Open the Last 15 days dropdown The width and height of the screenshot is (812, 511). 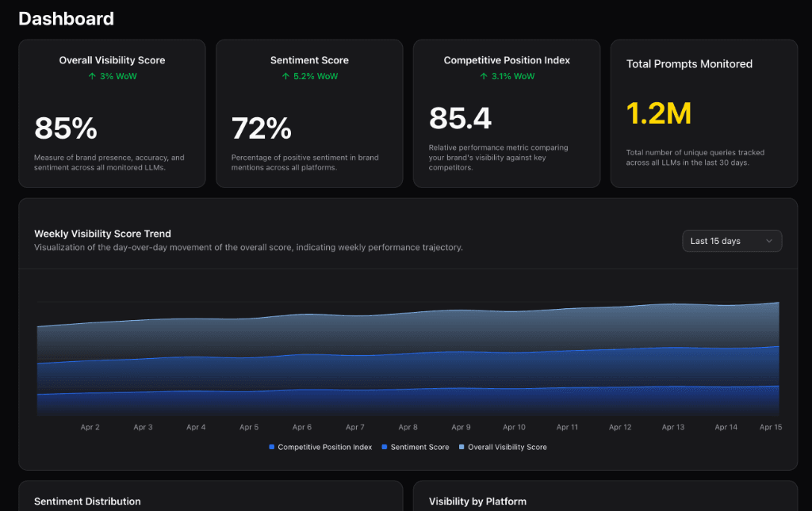[731, 241]
